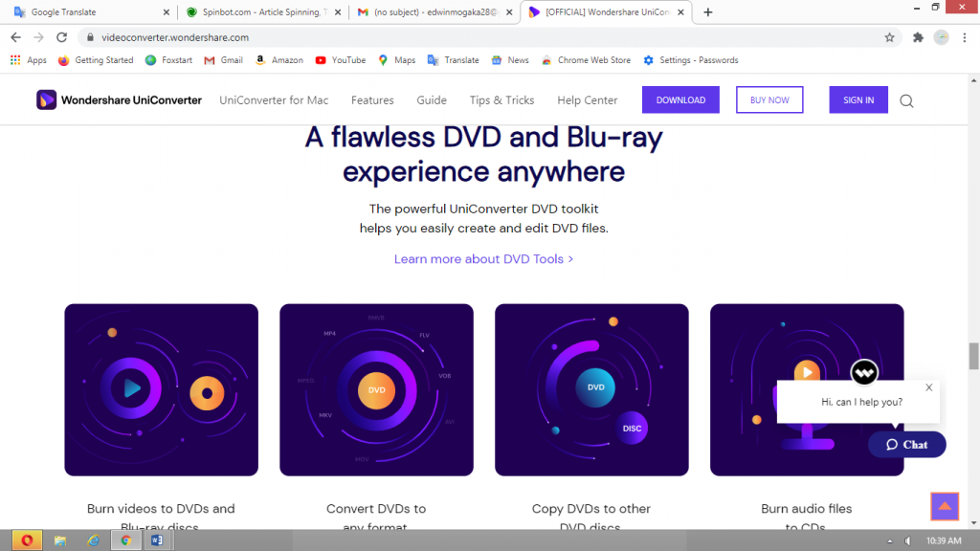Go back with the browser back arrow
The height and width of the screenshot is (551, 980).
15,37
